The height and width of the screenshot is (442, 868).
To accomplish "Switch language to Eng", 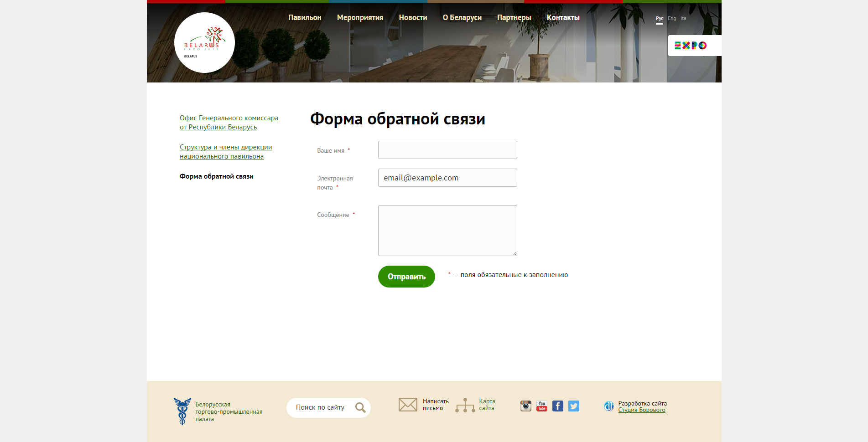I will pos(672,19).
